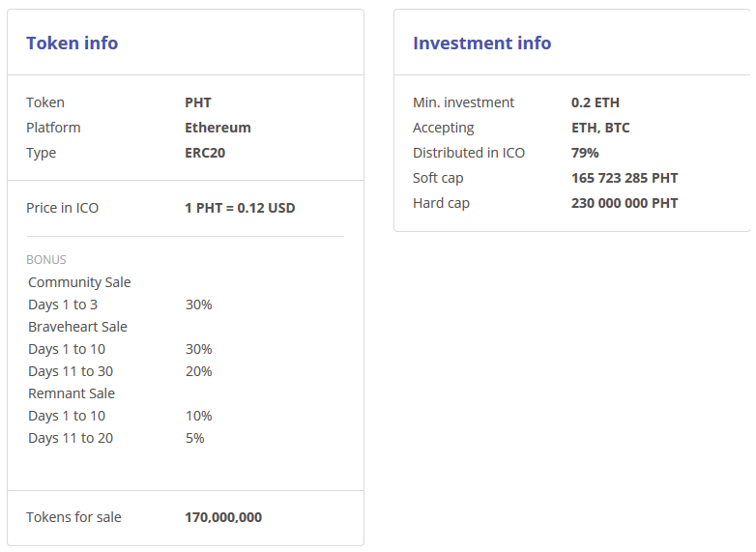Click the Community Sale label
This screenshot has height=552, width=756.
tap(79, 282)
